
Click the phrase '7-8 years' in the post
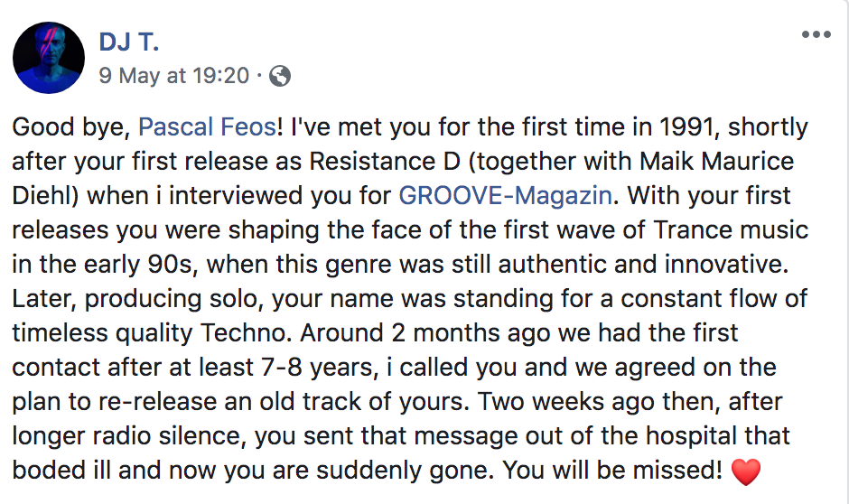(x=318, y=368)
